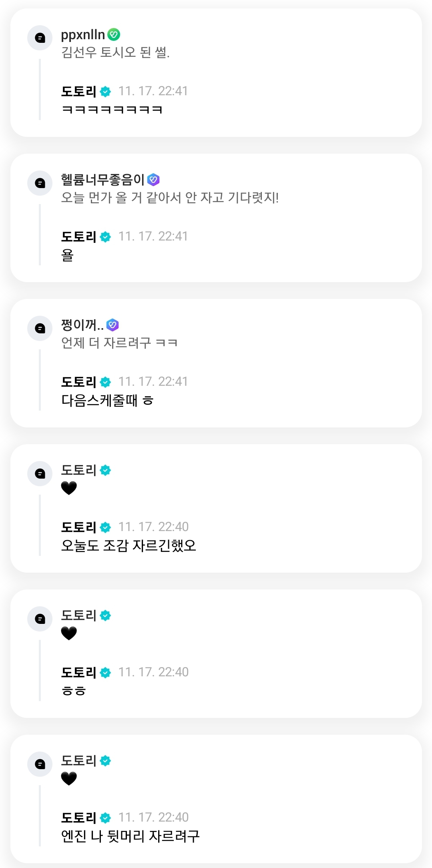Select the comment '김선우 토시오 된 썰.'
This screenshot has width=432, height=868.
click(115, 52)
